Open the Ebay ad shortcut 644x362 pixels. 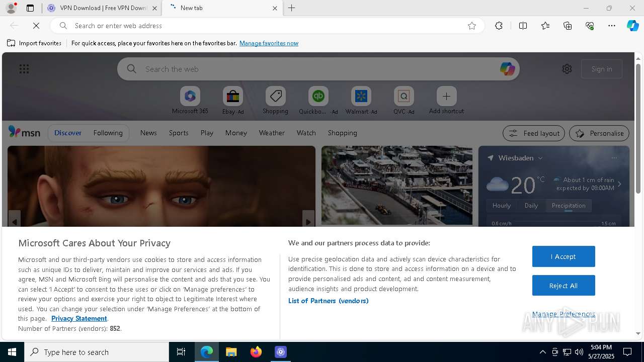(x=233, y=100)
